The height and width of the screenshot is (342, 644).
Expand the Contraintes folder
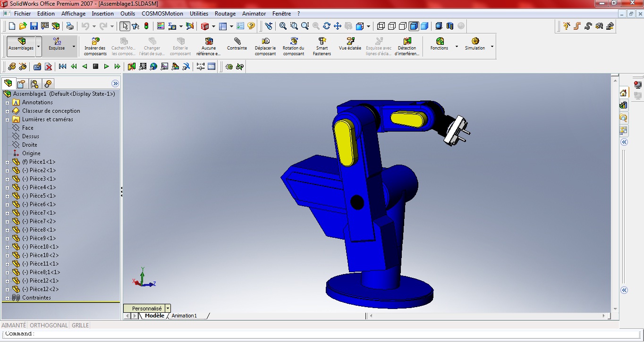(7, 298)
